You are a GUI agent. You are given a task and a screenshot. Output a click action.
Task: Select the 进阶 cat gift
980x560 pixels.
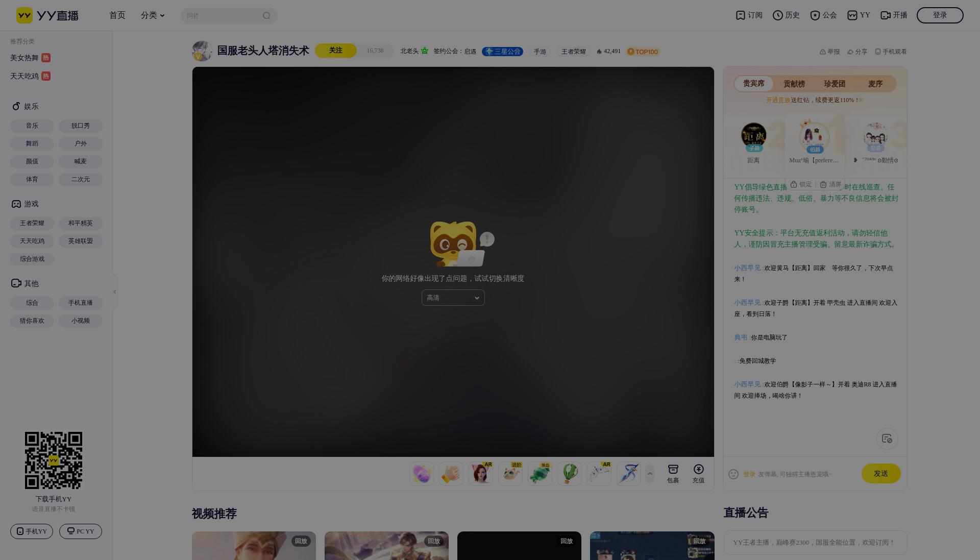pyautogui.click(x=510, y=474)
